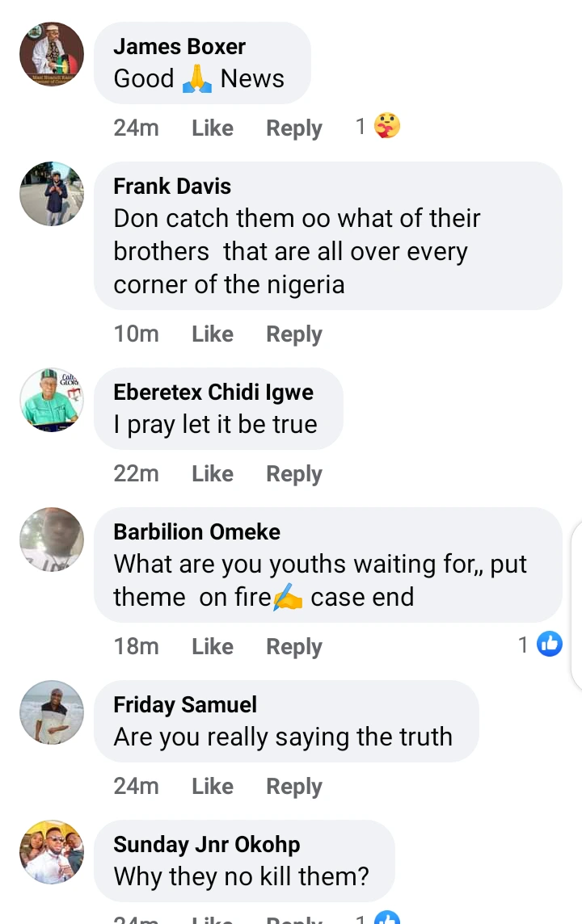Like Barbilion Omeke's comment
Viewport: 582px width, 924px height.
213,646
